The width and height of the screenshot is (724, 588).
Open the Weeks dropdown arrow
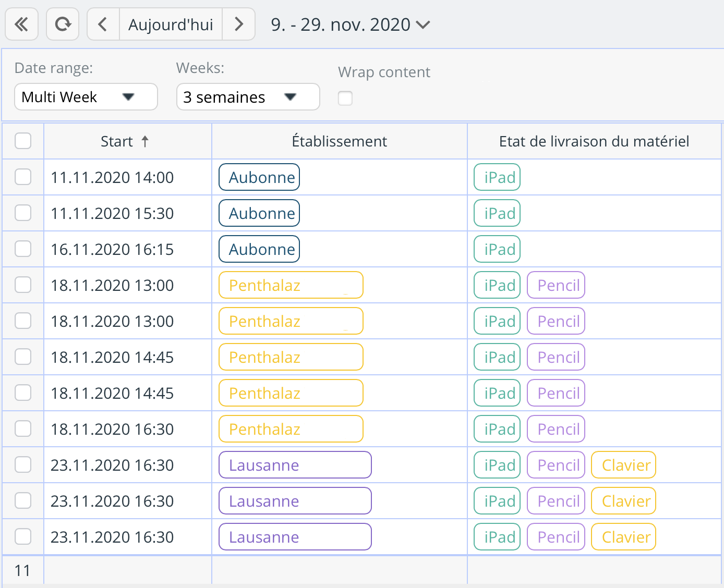(291, 97)
